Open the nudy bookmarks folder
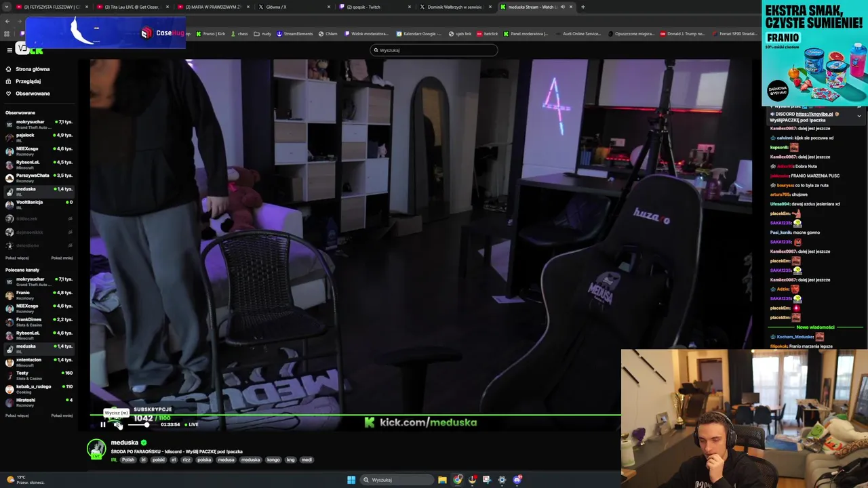This screenshot has width=868, height=488. pos(263,34)
